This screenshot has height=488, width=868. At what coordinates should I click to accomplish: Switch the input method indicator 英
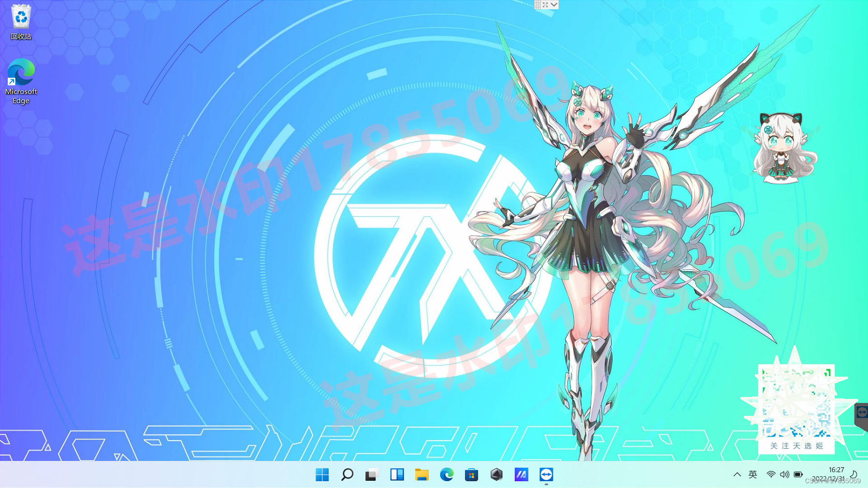[x=753, y=474]
